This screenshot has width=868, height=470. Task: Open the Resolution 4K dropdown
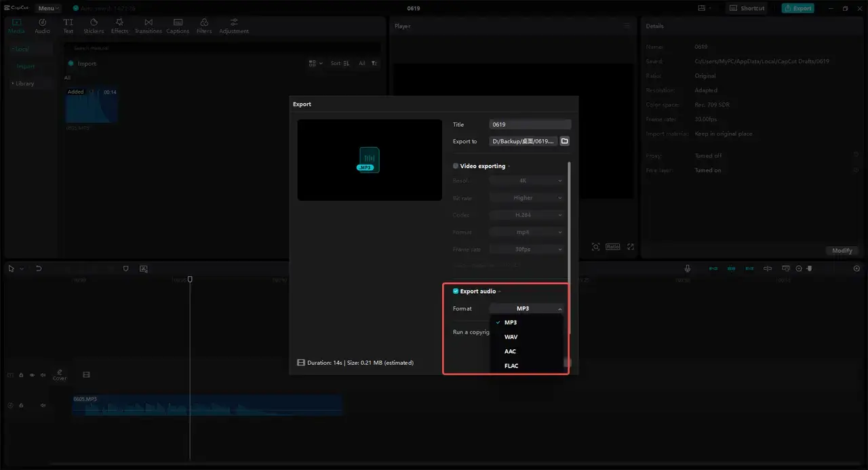pos(527,181)
